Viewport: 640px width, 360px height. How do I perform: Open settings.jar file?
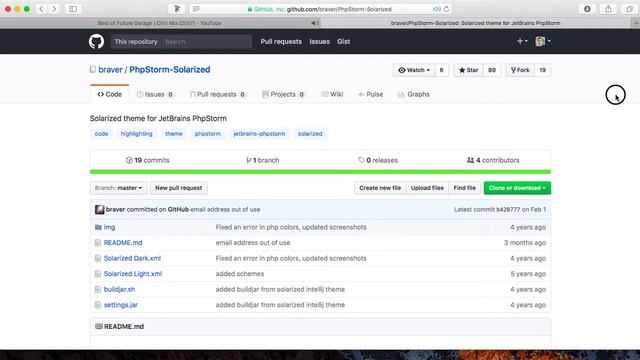120,305
